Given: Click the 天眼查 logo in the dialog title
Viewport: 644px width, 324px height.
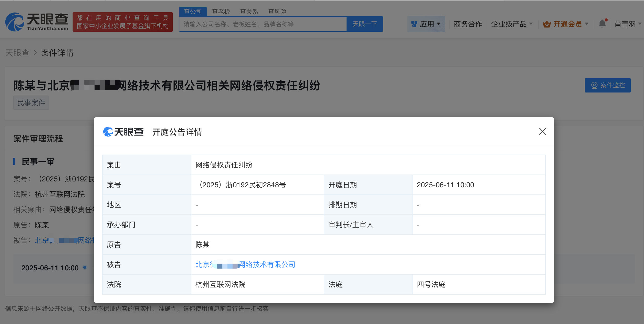Looking at the screenshot, I should 123,132.
